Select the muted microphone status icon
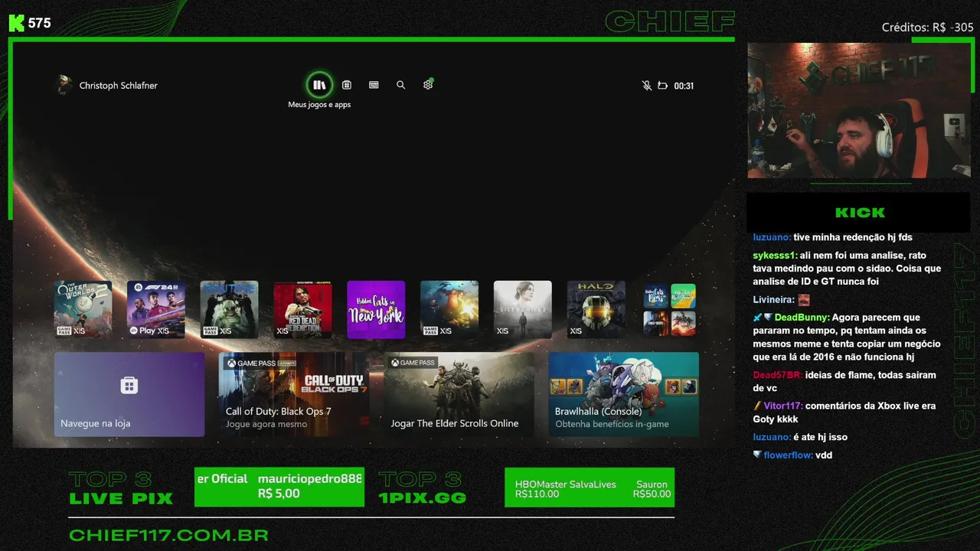The width and height of the screenshot is (980, 551). (647, 86)
